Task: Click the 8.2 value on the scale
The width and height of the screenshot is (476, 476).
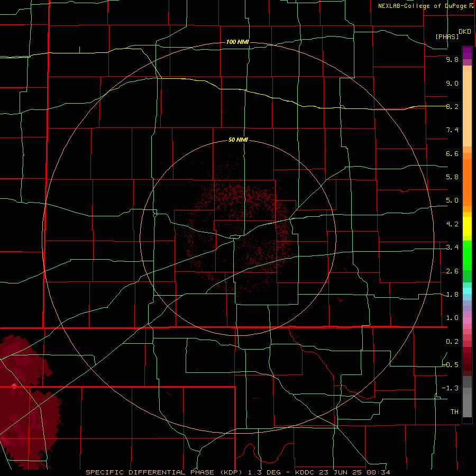Action: [x=452, y=106]
